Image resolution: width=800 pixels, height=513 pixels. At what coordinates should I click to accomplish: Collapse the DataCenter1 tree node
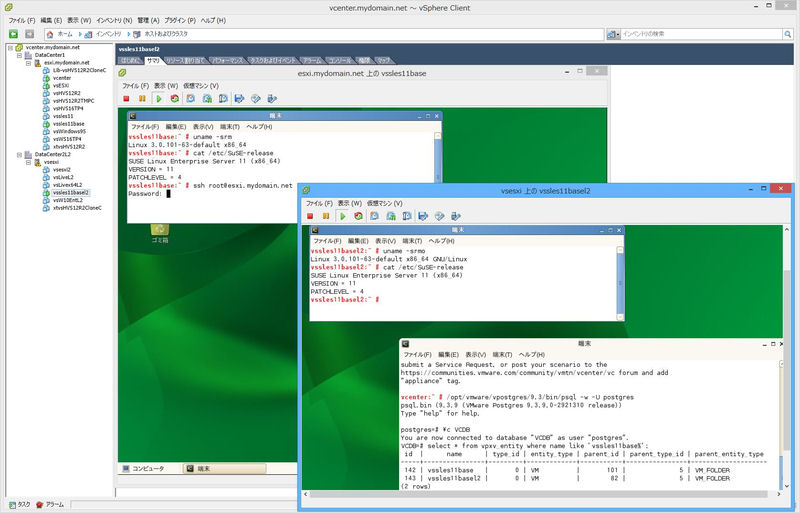[19, 55]
